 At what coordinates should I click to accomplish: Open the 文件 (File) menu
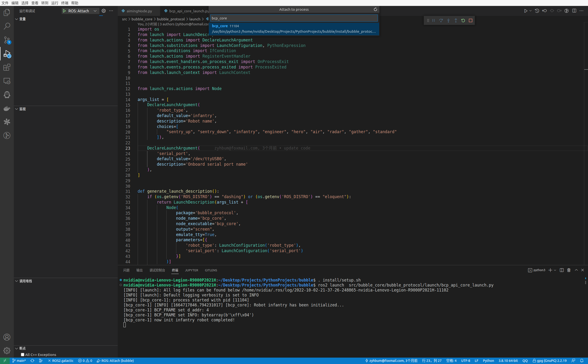click(5, 3)
